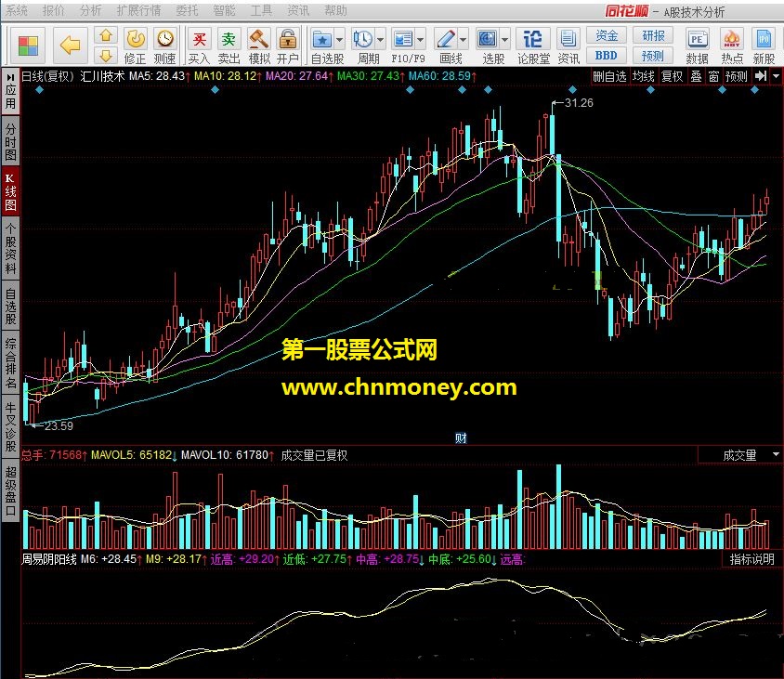Open the 系统 menu

pyautogui.click(x=17, y=10)
